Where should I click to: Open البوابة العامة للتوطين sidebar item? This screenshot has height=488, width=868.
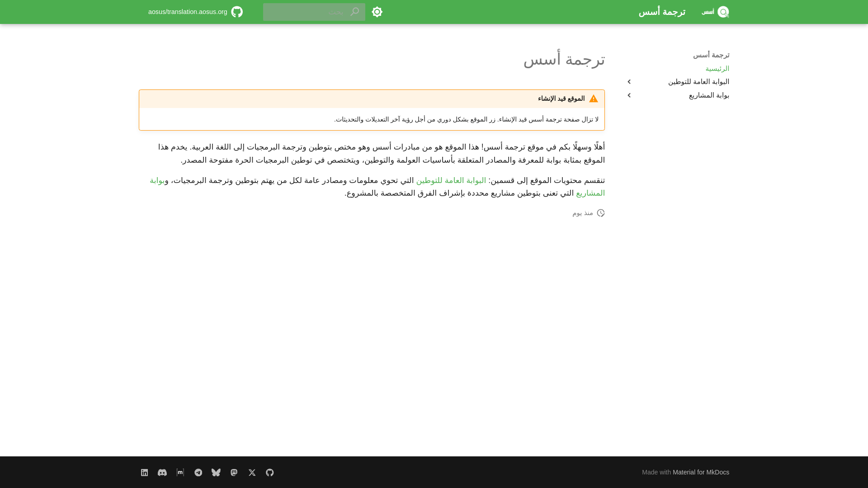pyautogui.click(x=698, y=82)
